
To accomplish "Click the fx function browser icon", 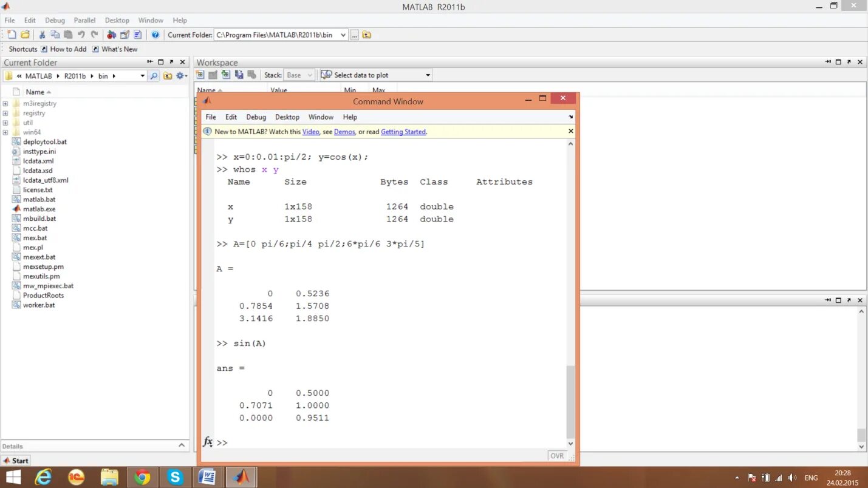I will pos(208,442).
